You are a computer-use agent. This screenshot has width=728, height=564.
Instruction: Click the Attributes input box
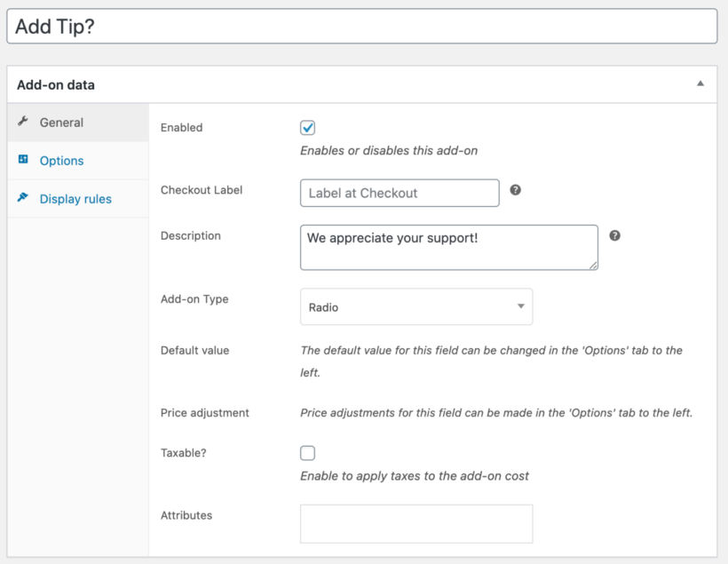[x=416, y=524]
